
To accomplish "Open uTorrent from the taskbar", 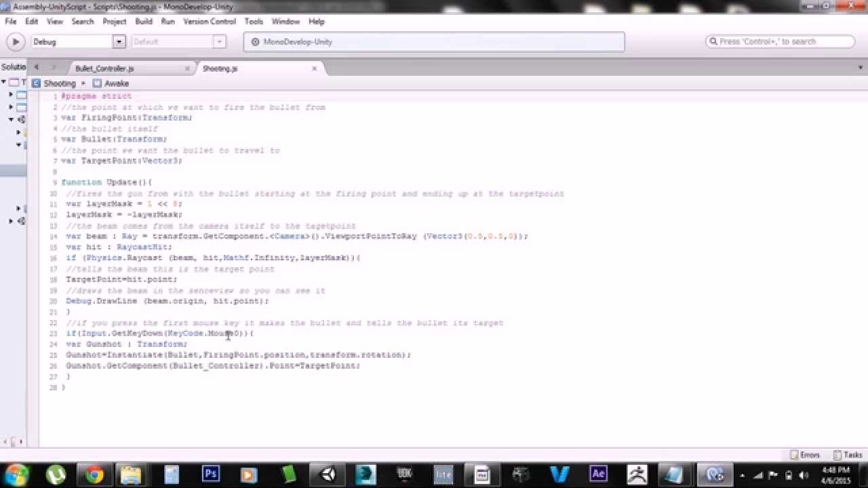I will click(56, 474).
